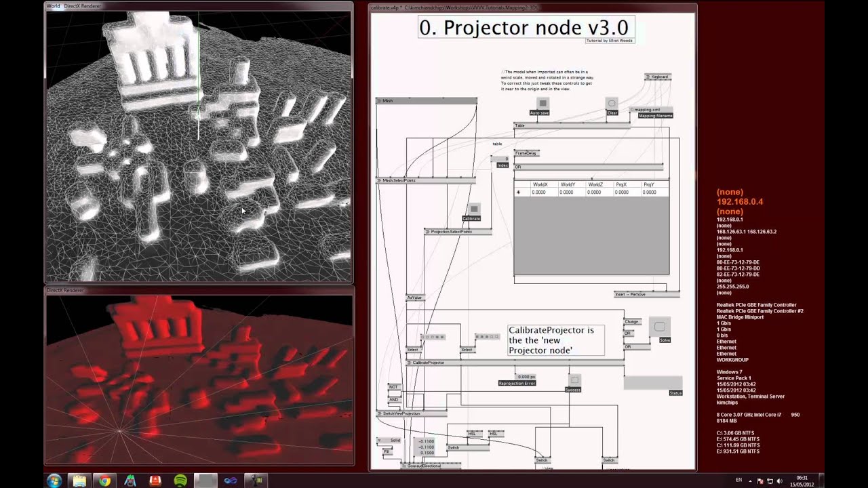Image resolution: width=868 pixels, height=488 pixels.
Task: Click the EN language indicator
Action: [738, 481]
